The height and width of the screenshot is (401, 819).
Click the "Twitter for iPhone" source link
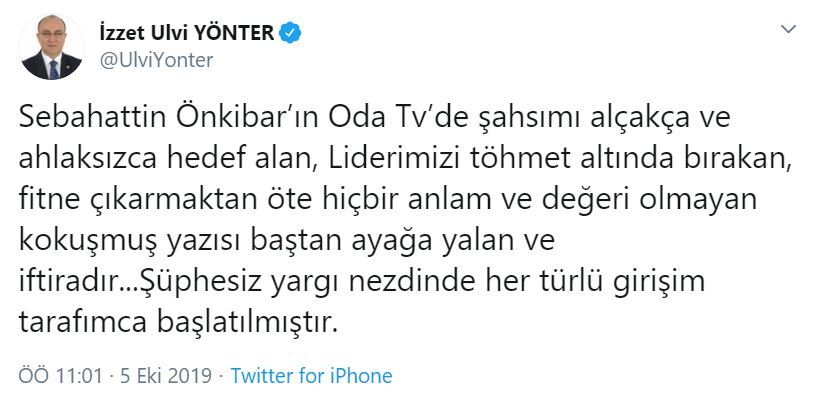coord(311,377)
